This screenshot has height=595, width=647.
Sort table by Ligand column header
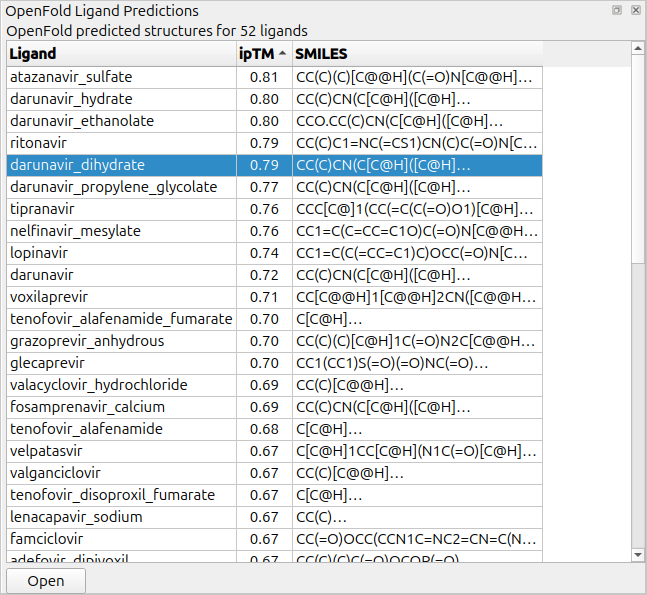pos(121,54)
